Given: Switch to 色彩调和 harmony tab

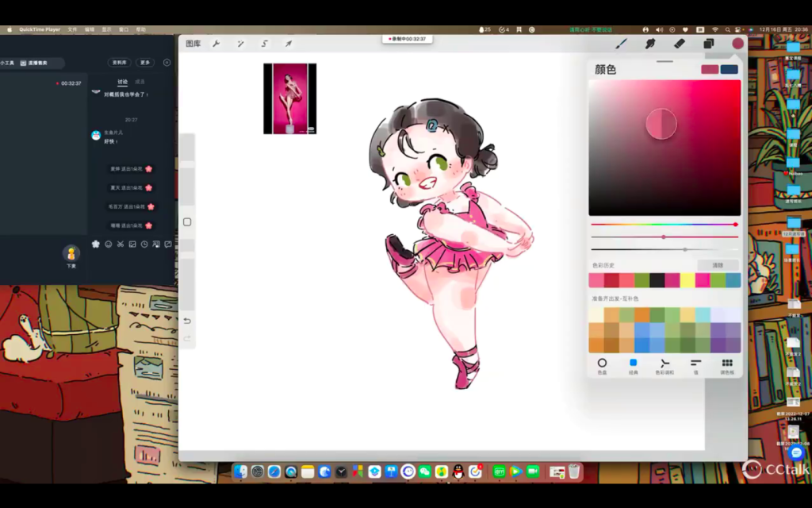Looking at the screenshot, I should tap(665, 365).
